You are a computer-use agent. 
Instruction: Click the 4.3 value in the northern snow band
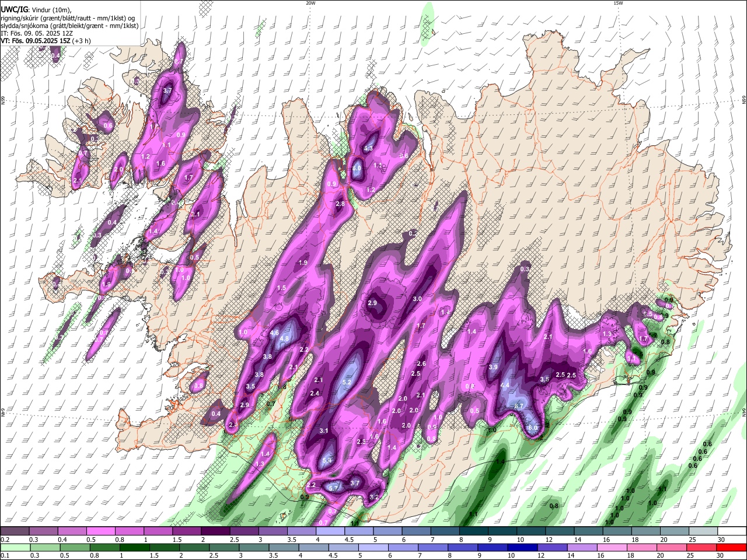pyautogui.click(x=368, y=149)
